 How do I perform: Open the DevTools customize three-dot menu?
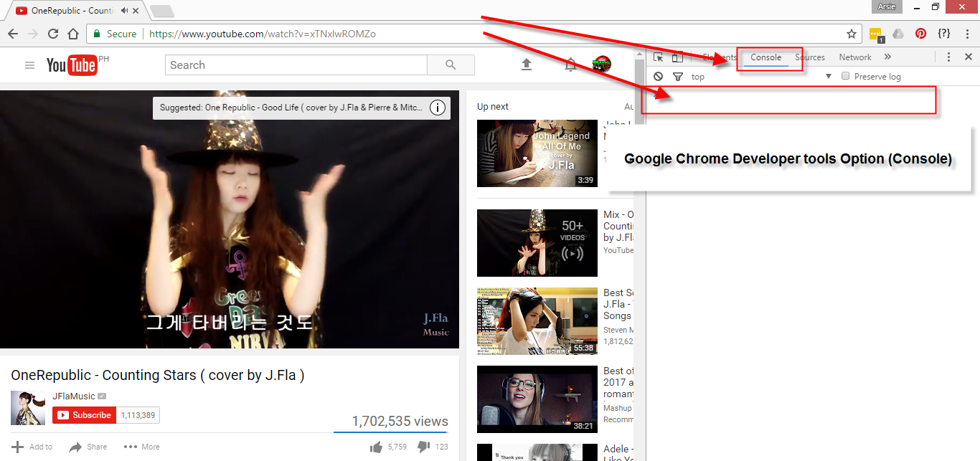tap(948, 57)
